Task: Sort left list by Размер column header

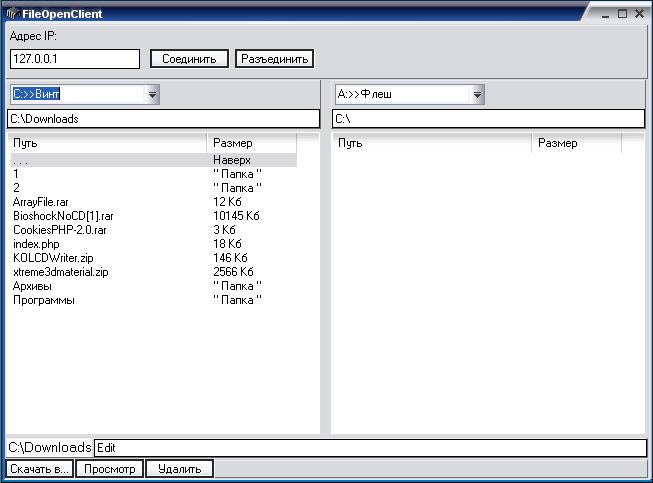Action: (x=252, y=143)
